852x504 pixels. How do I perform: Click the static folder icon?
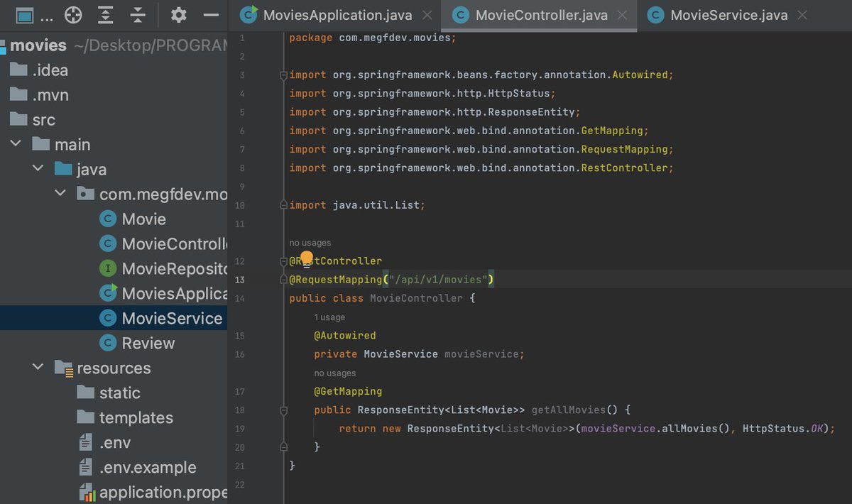pos(85,392)
